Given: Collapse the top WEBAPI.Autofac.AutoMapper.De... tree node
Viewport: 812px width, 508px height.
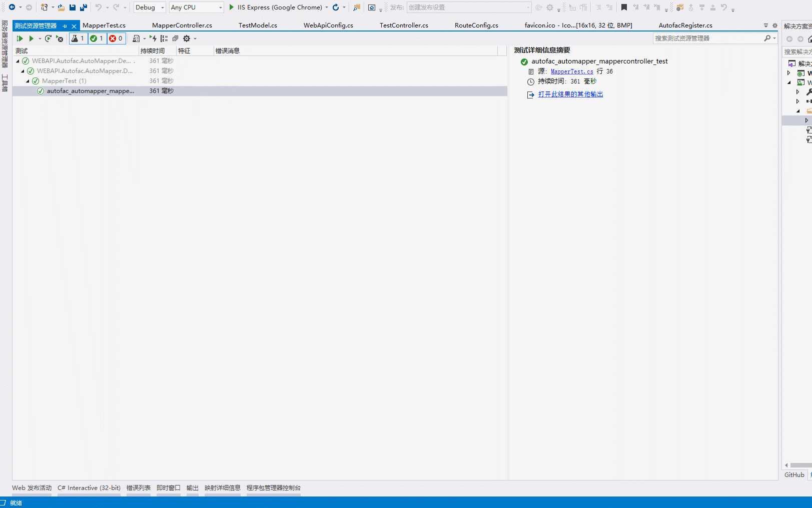Looking at the screenshot, I should click(x=18, y=61).
